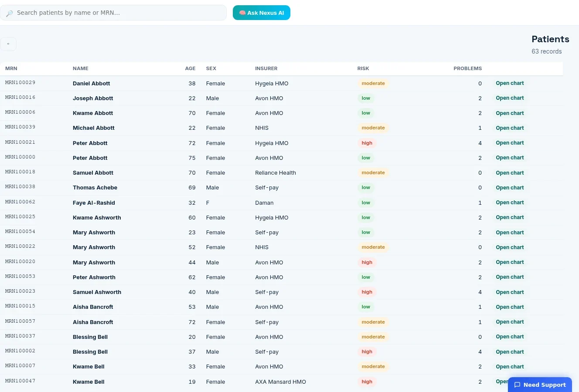Open chart for Faye Al-Rashid
This screenshot has height=392, width=579.
[x=510, y=203]
